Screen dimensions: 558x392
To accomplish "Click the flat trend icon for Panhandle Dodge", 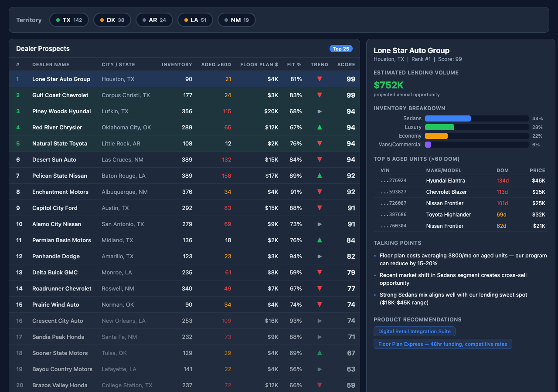I will (x=320, y=257).
